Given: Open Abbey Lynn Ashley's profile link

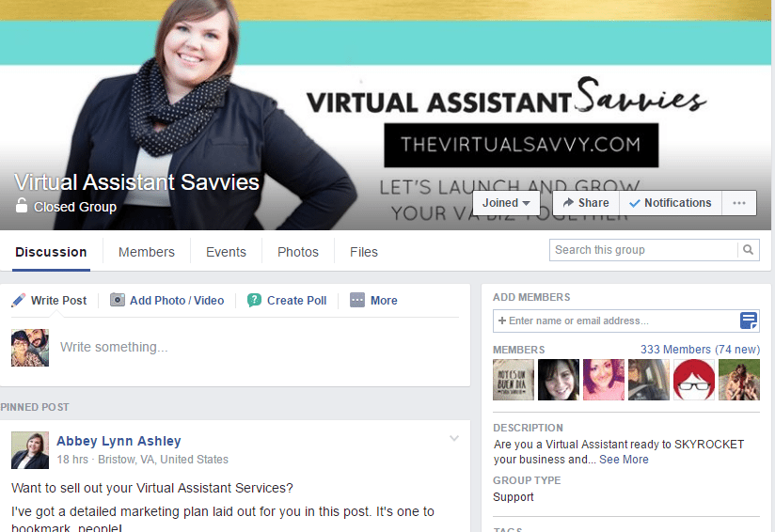Looking at the screenshot, I should click(x=119, y=441).
